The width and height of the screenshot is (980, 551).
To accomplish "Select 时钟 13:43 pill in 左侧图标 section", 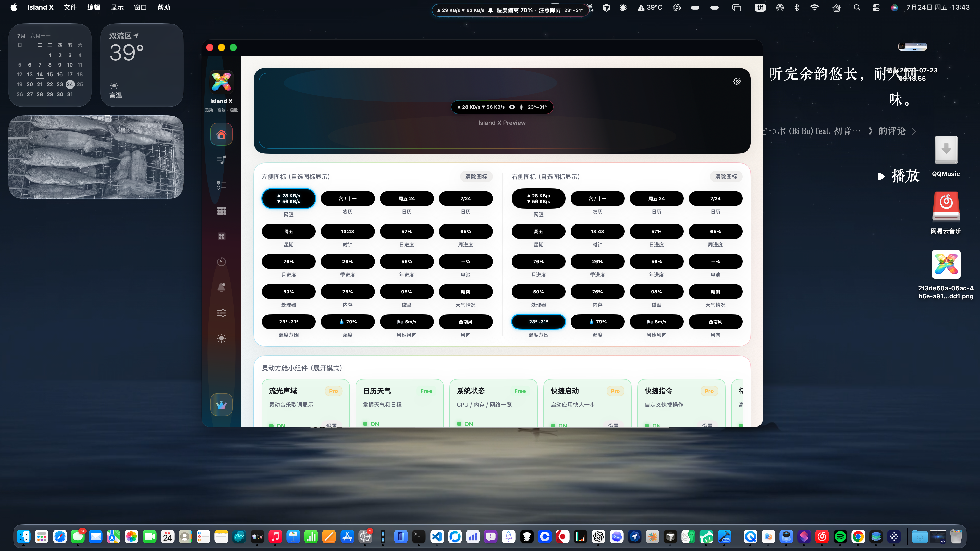I will 347,232.
